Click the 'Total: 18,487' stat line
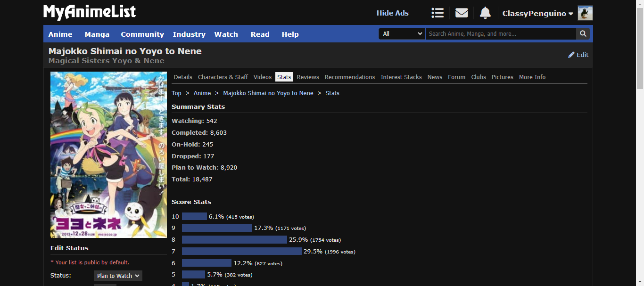This screenshot has width=644, height=286. coord(192,180)
